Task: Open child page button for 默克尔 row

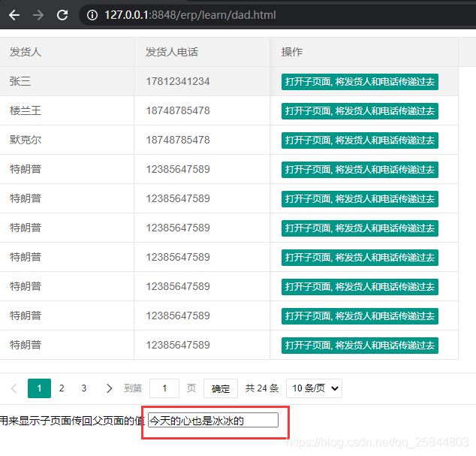Action: tap(360, 140)
